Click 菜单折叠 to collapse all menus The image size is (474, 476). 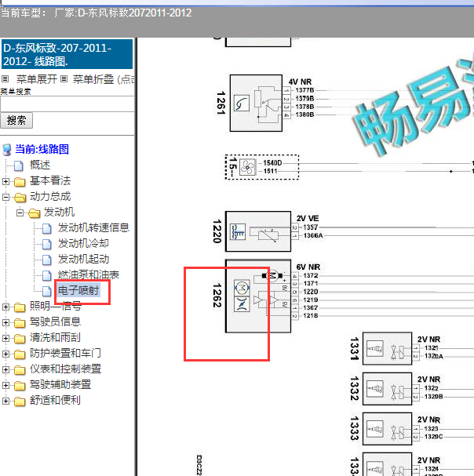pyautogui.click(x=93, y=79)
